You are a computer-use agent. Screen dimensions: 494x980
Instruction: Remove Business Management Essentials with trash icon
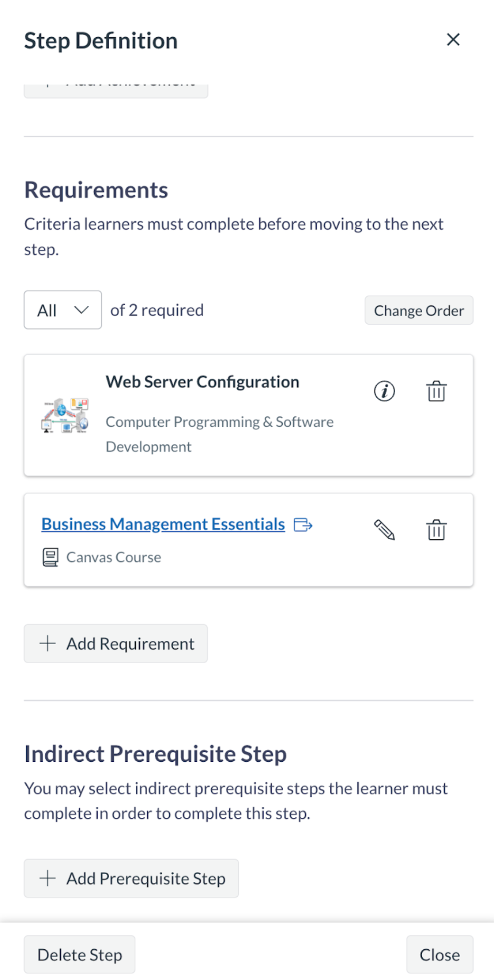click(x=436, y=530)
